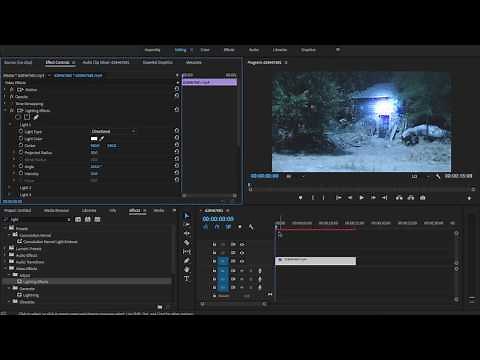Select the Track Select Forward tool

187,225
